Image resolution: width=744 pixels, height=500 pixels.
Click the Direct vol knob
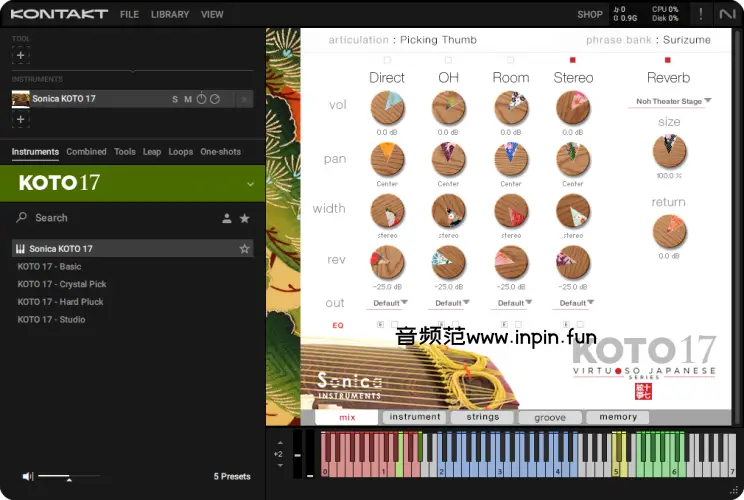pyautogui.click(x=387, y=108)
